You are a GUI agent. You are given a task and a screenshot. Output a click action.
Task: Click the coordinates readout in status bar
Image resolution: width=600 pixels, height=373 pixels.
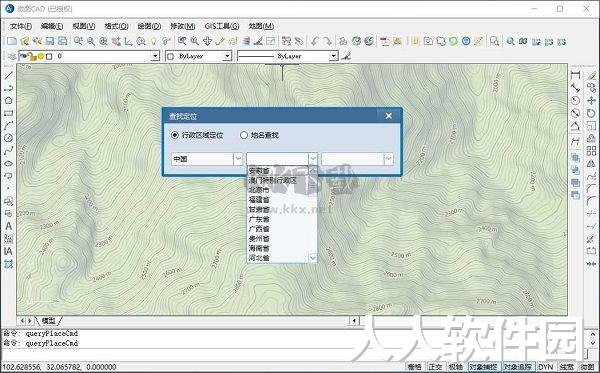coord(59,367)
